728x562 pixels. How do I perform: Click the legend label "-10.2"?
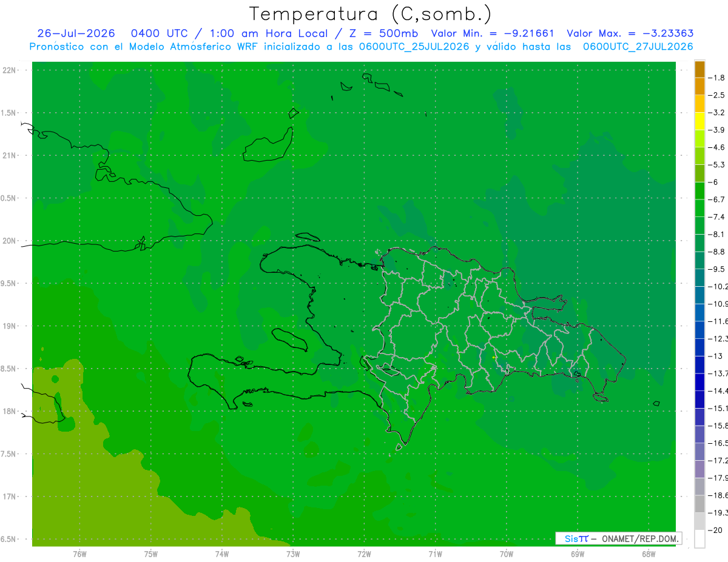coord(719,286)
